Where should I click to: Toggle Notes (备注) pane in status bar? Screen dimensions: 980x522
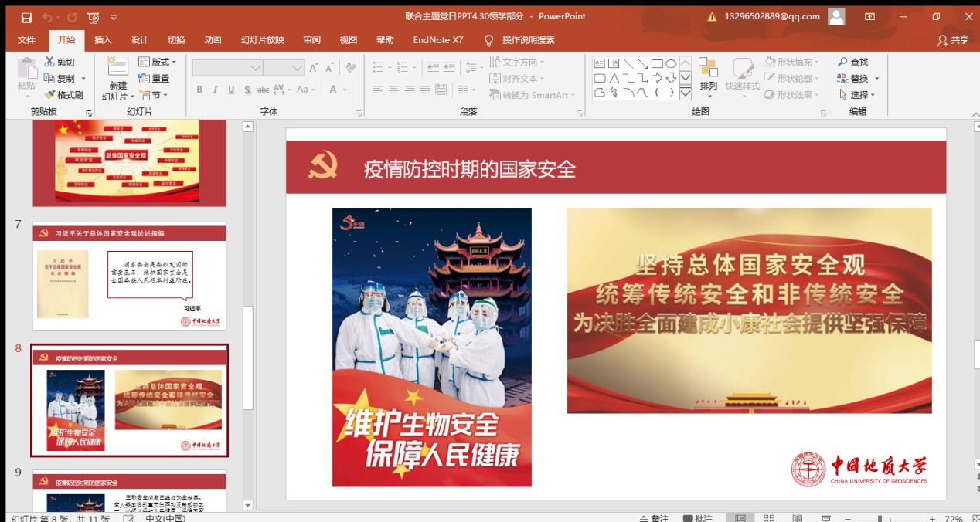[654, 518]
